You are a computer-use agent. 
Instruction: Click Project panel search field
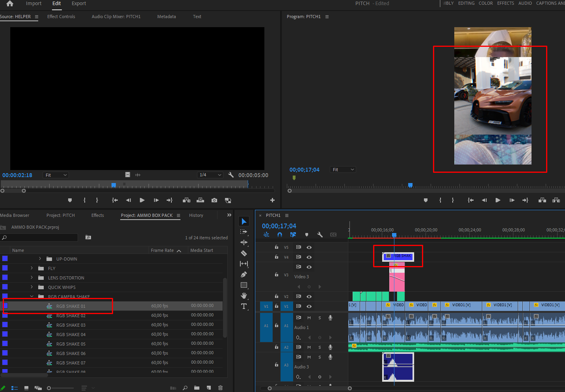point(39,237)
